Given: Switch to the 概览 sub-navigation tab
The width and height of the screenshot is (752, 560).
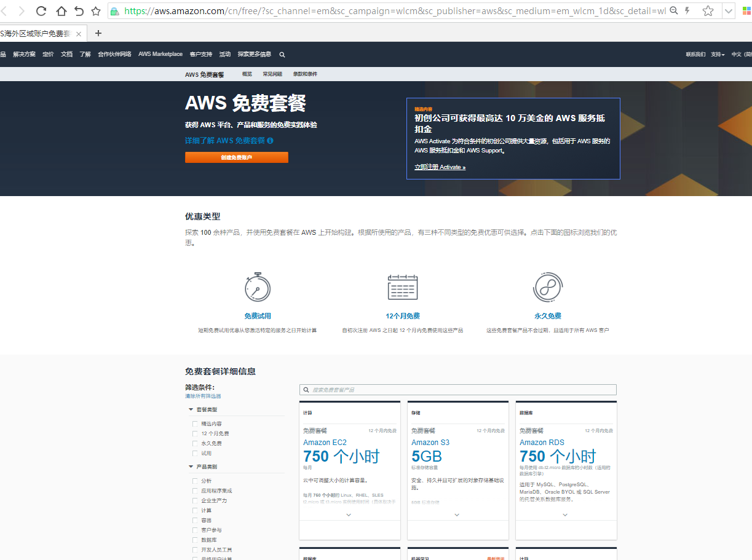Looking at the screenshot, I should [247, 74].
